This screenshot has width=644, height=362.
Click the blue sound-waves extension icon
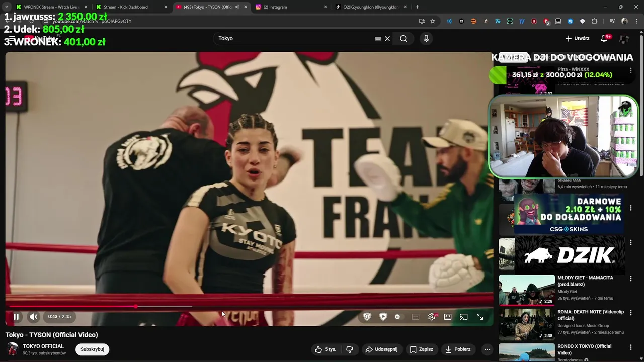[449, 21]
